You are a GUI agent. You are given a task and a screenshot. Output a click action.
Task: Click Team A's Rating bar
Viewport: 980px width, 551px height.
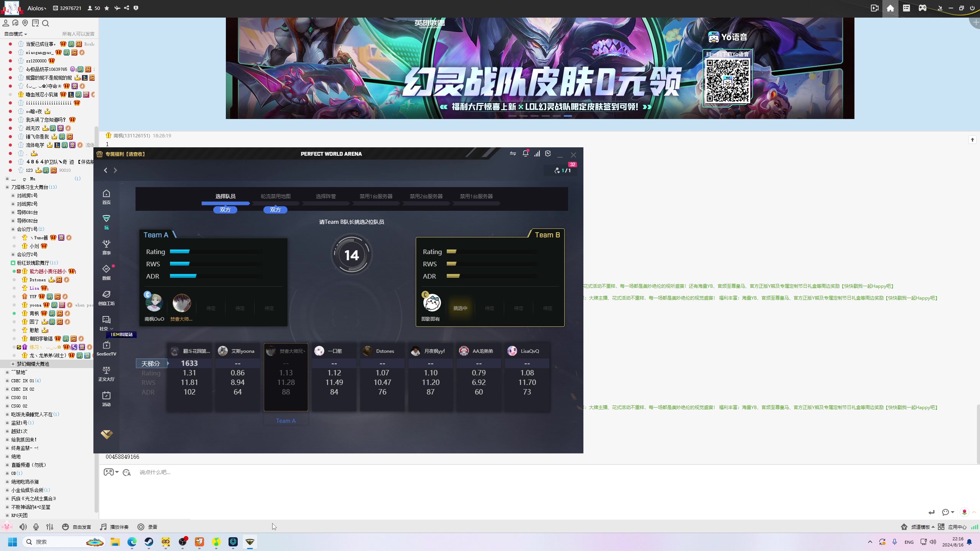[x=216, y=252]
